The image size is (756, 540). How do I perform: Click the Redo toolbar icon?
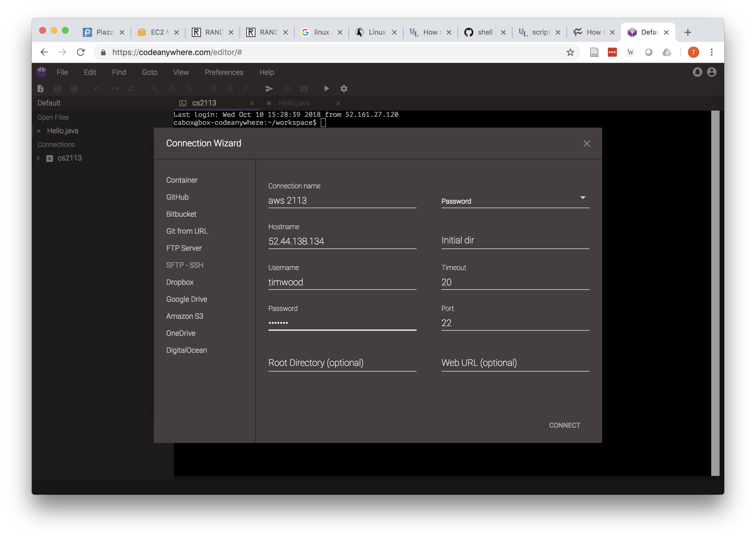point(115,88)
